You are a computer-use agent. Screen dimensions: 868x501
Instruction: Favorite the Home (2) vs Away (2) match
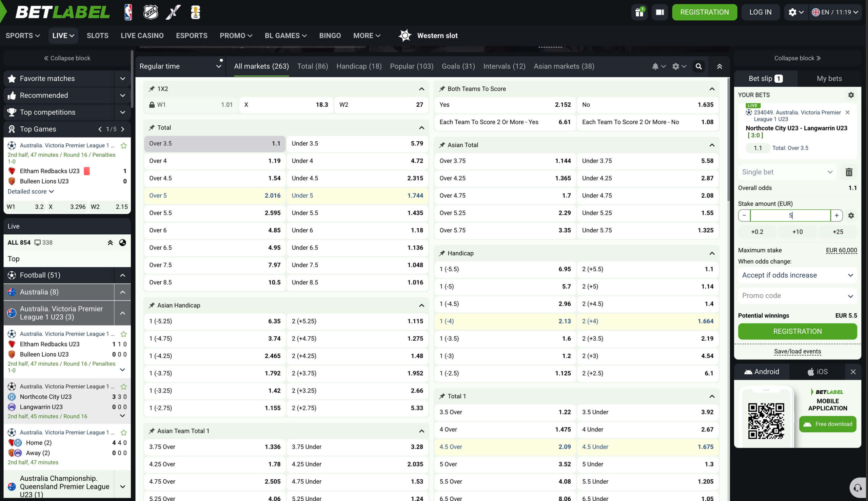point(124,433)
